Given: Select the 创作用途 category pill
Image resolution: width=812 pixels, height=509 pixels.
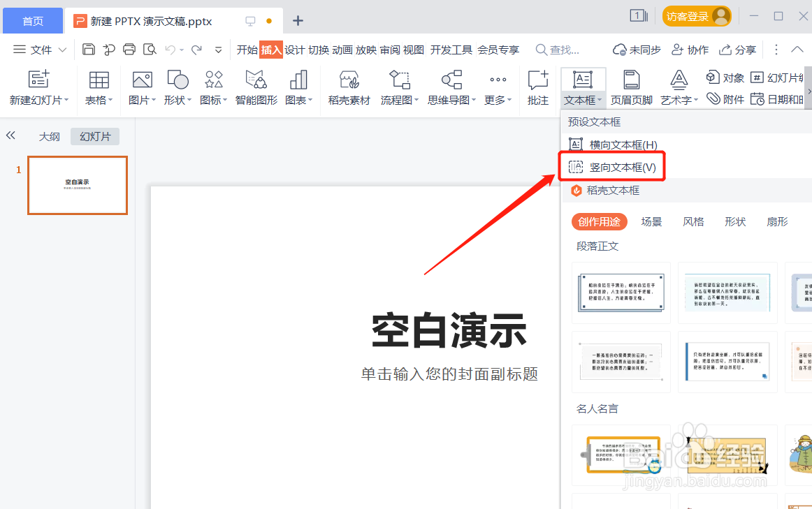Looking at the screenshot, I should click(599, 222).
